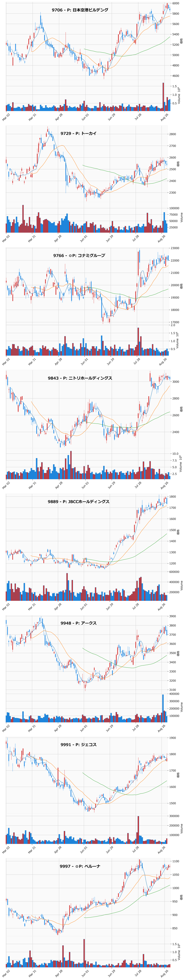The height and width of the screenshot is (980, 185).
Task: Select the '9991 - P: ジェコス' chart title
Action: coord(78,745)
